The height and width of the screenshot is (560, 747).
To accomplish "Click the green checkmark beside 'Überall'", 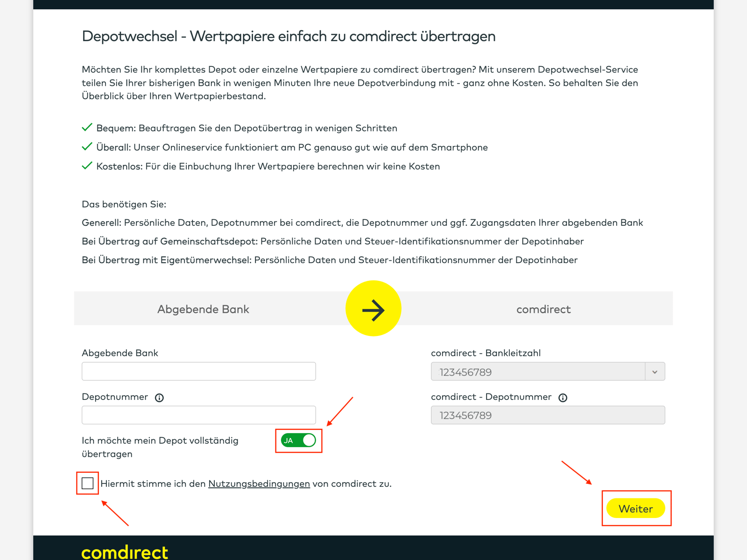I will pos(87,146).
